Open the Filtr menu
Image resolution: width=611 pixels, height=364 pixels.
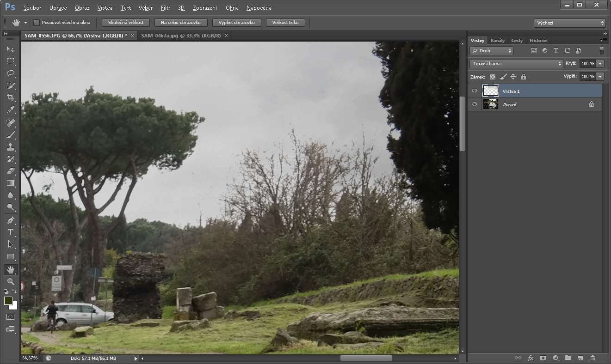click(165, 8)
